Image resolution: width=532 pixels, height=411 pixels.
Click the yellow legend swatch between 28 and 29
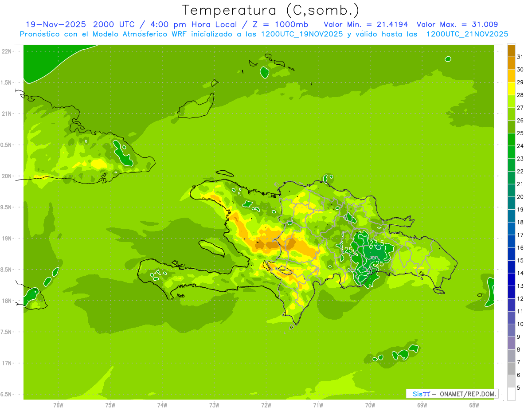(511, 89)
